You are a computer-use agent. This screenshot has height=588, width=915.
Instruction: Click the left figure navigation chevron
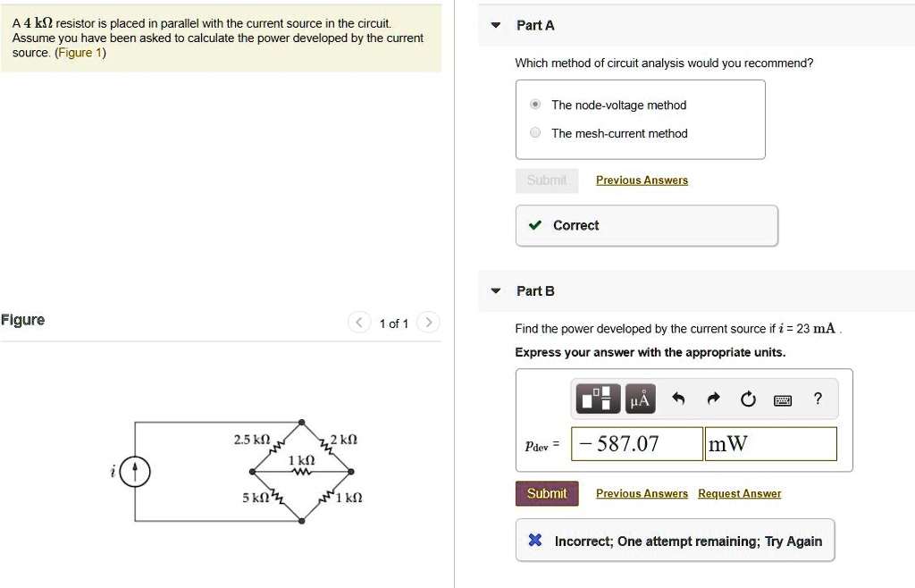pos(358,323)
